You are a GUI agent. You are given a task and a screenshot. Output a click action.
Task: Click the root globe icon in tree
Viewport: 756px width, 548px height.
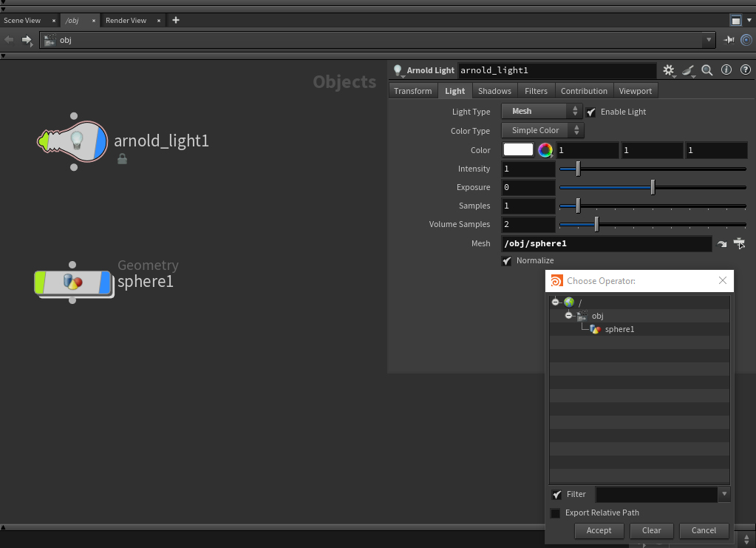[x=569, y=302]
